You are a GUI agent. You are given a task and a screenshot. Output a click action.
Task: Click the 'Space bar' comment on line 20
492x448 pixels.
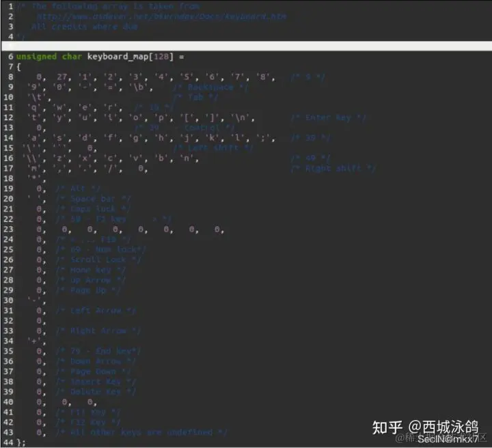click(x=93, y=199)
